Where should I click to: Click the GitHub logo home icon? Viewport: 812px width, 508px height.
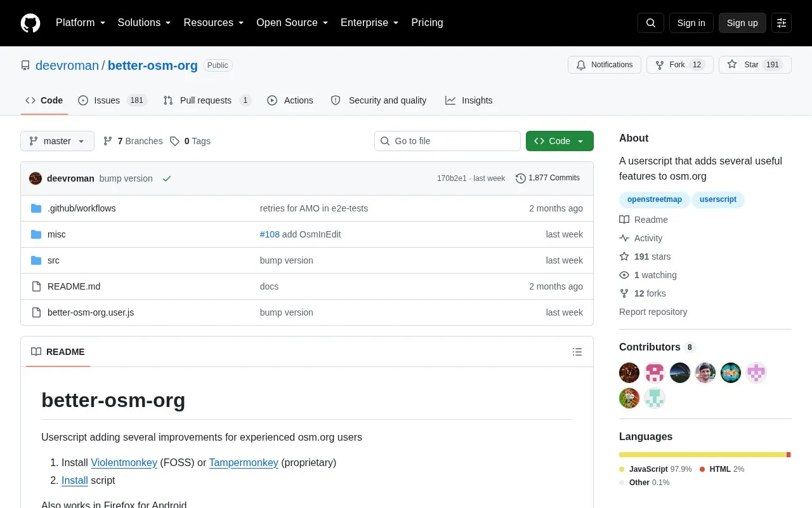[30, 23]
